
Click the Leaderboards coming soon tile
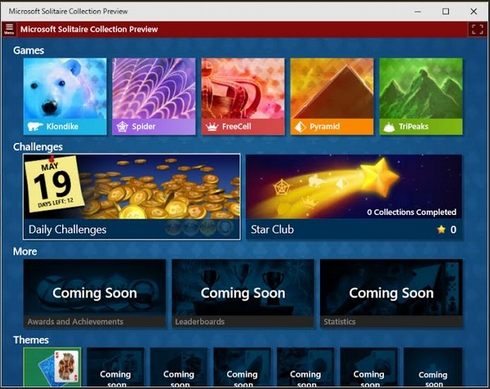pos(243,293)
